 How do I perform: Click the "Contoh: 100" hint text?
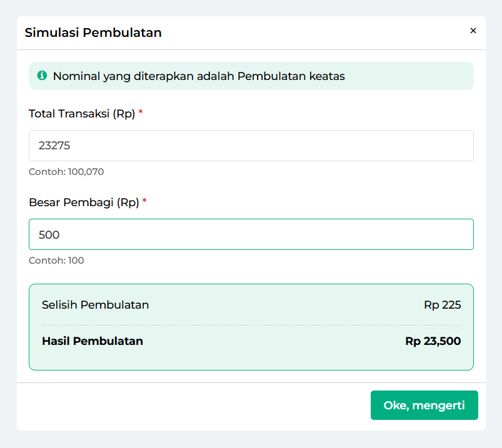click(x=56, y=261)
